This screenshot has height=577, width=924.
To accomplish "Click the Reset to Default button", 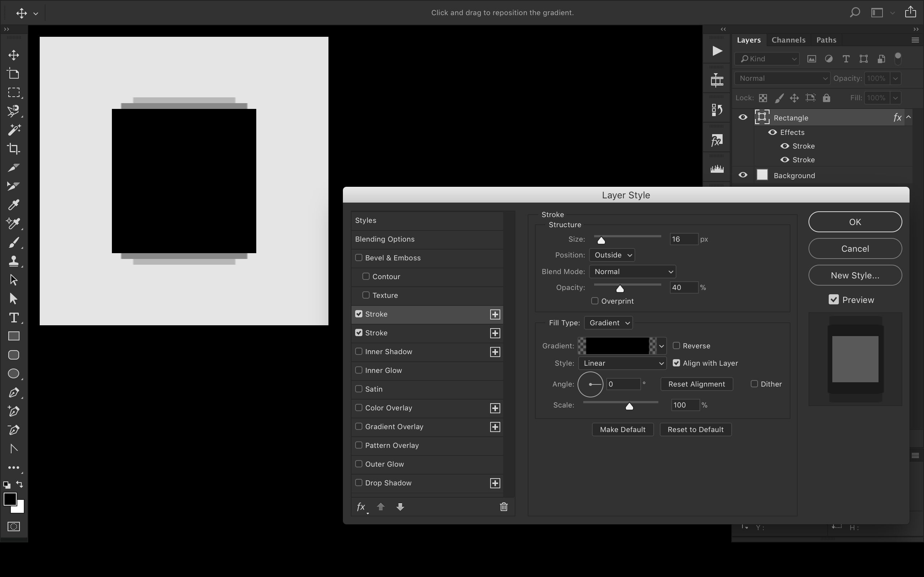I will (695, 430).
